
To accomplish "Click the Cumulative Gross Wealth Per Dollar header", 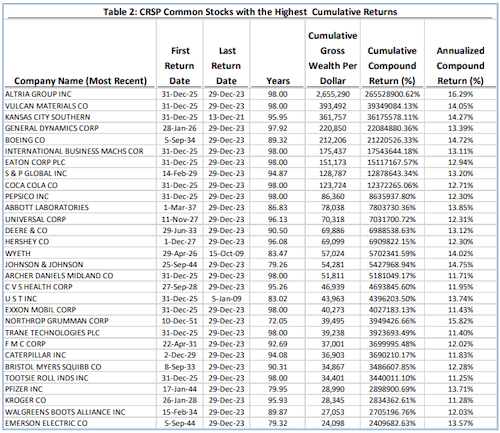I will 332,58.
